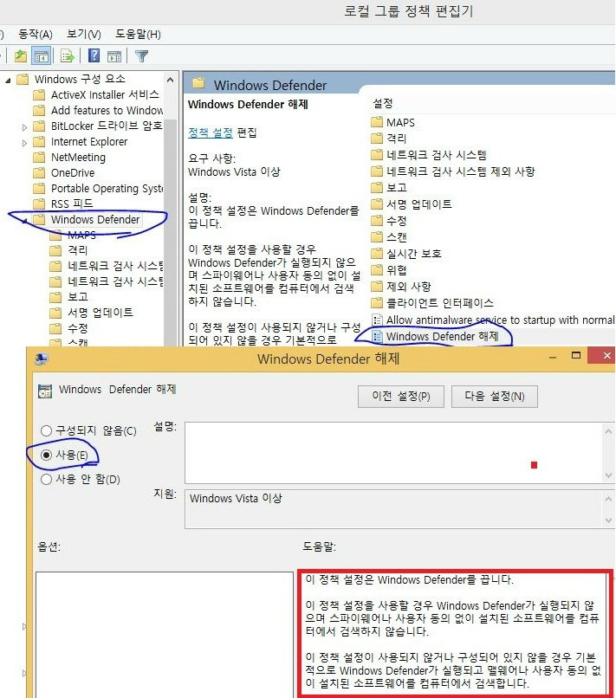Select the 보고 subfolder in the tree
616x698 pixels.
tap(69, 297)
